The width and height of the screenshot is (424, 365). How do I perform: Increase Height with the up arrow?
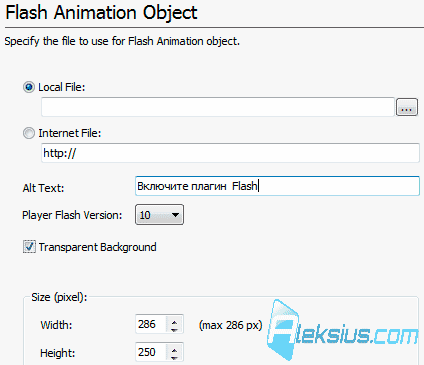174,349
